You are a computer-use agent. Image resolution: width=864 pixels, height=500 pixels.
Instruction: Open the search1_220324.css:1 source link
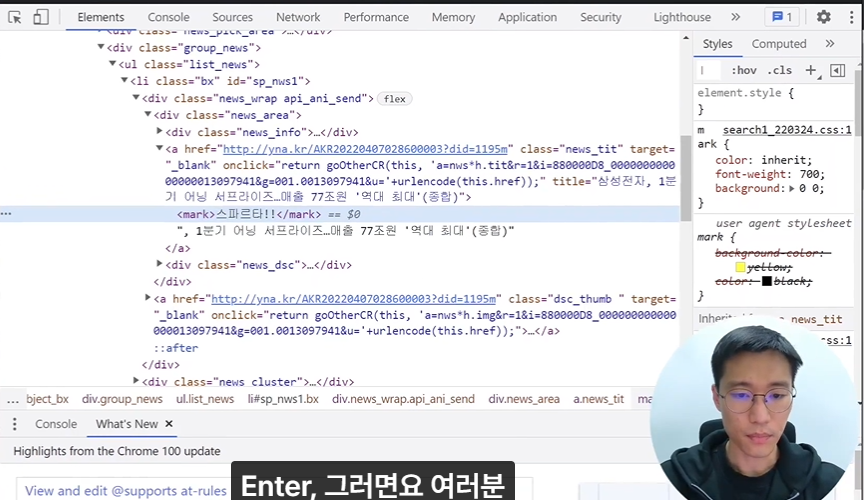[x=787, y=130]
